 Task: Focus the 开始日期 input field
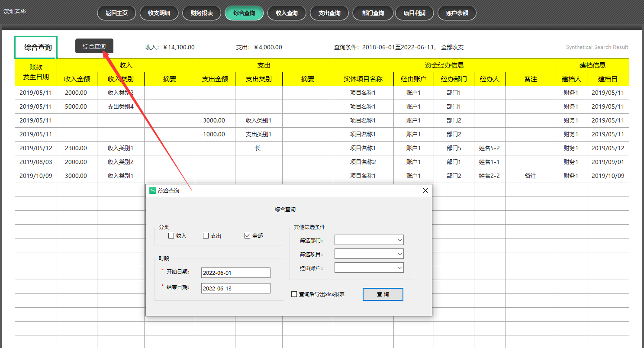pos(236,273)
